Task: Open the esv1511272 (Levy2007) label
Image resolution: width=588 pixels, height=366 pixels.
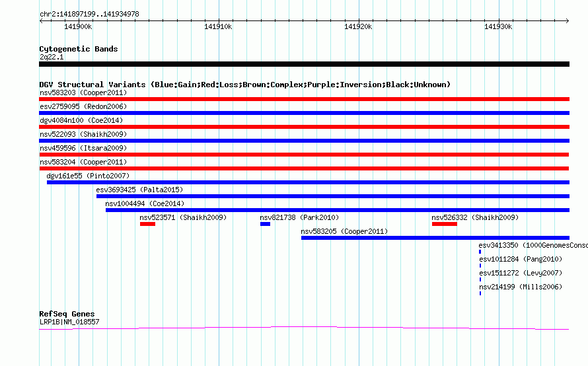Action: click(x=521, y=273)
